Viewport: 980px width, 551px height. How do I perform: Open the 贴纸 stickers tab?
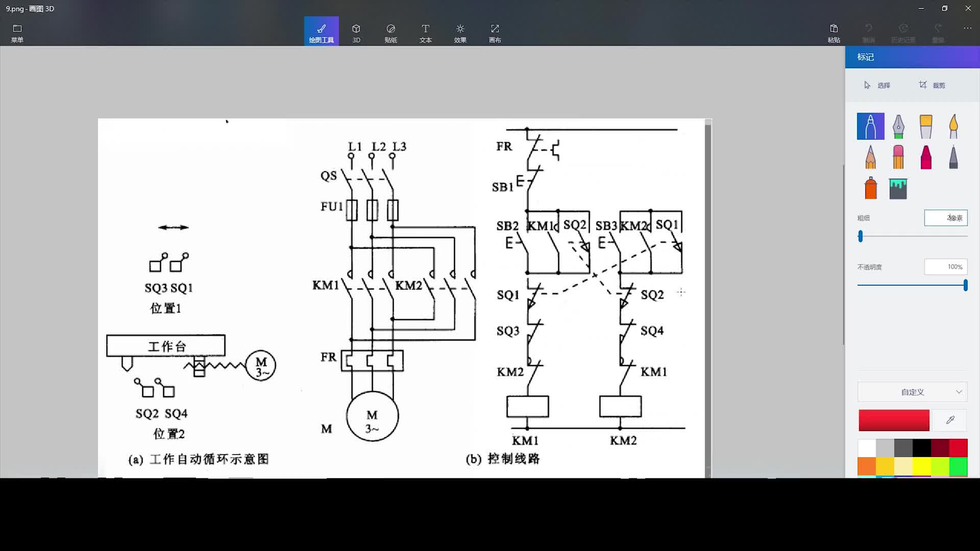coord(391,32)
